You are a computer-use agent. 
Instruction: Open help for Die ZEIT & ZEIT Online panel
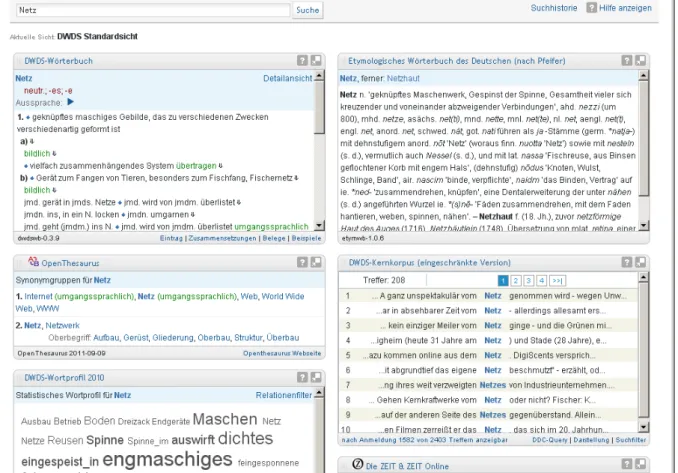click(627, 464)
